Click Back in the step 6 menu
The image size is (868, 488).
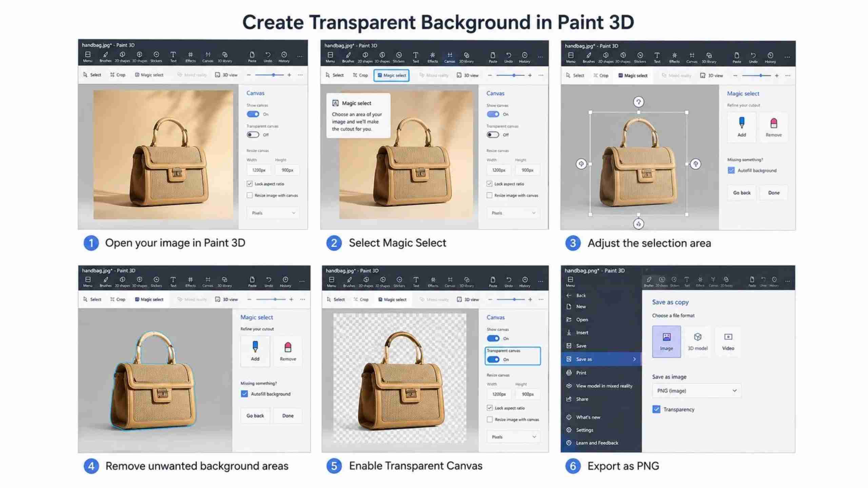pos(601,295)
